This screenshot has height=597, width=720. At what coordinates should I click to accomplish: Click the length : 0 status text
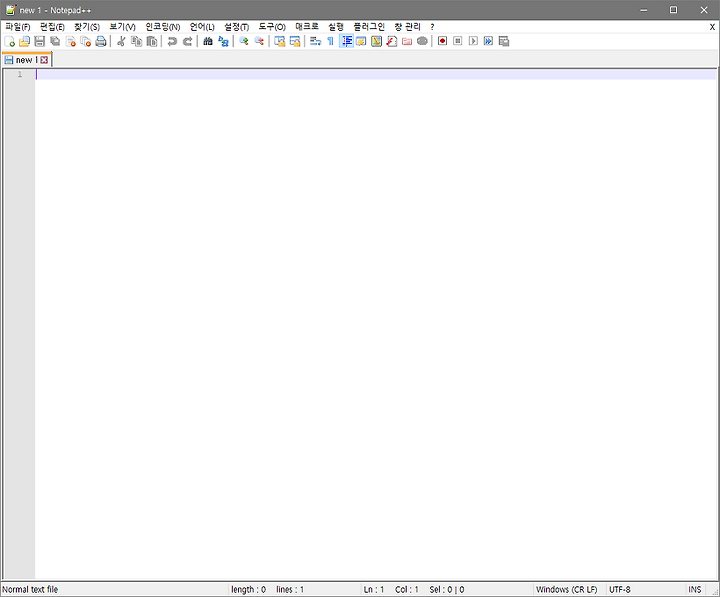pyautogui.click(x=248, y=589)
